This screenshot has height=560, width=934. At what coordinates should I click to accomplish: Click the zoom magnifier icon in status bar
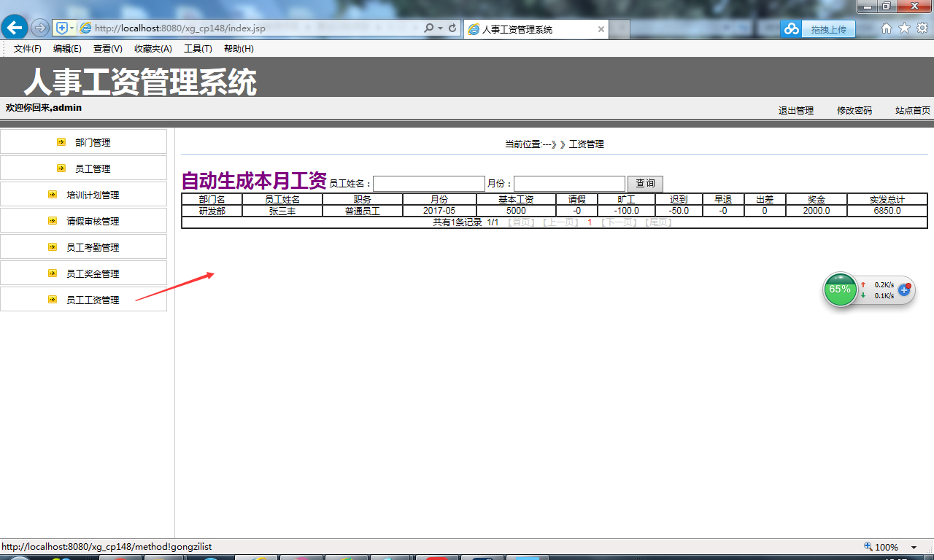pos(868,547)
